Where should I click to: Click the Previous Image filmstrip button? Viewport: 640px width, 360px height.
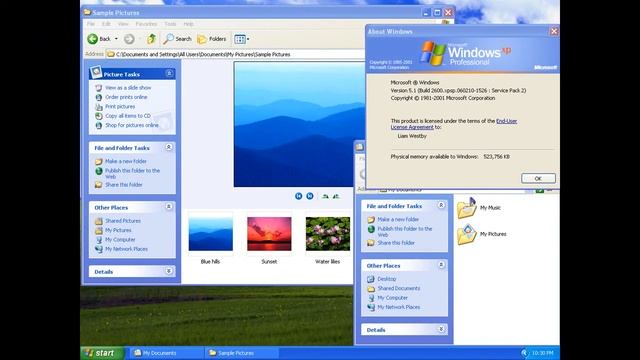click(x=299, y=196)
